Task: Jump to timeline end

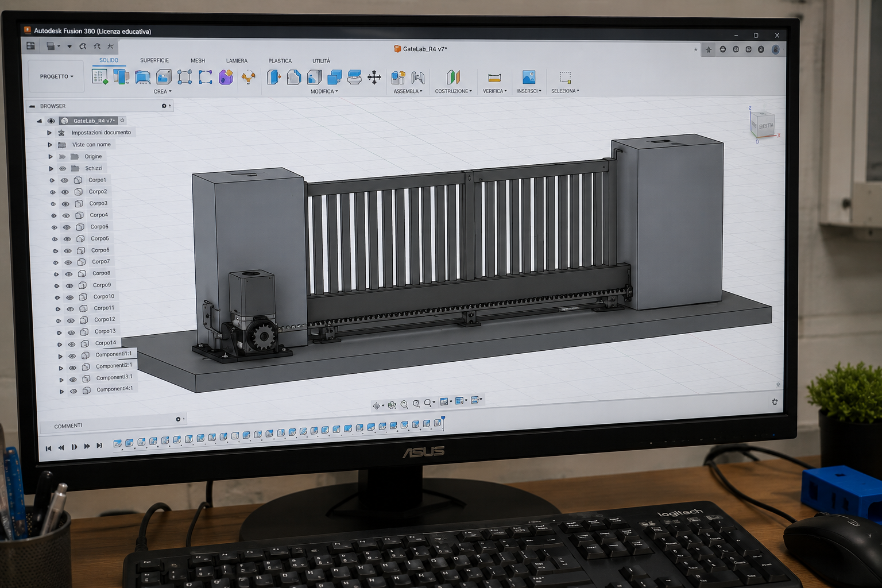Action: (99, 446)
